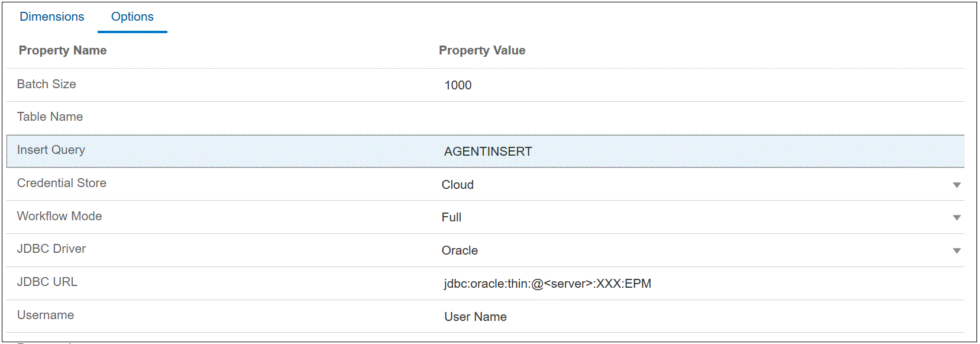Viewport: 980px width, 344px height.
Task: Click the Table Name property label
Action: (x=50, y=117)
